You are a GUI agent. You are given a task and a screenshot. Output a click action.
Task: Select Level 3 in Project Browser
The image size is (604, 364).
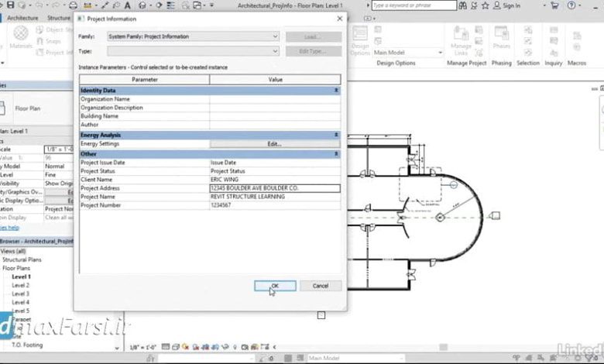[x=20, y=294]
